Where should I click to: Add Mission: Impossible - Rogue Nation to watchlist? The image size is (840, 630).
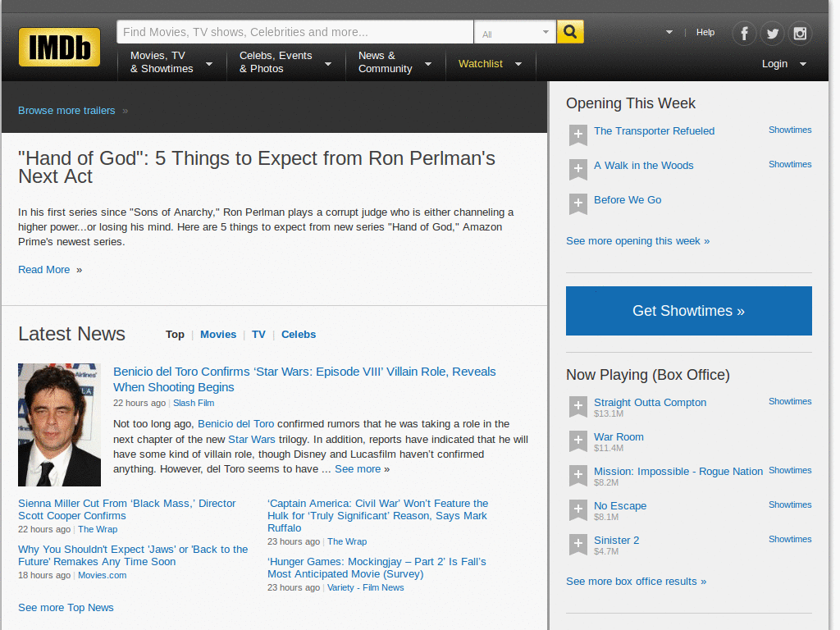[578, 475]
